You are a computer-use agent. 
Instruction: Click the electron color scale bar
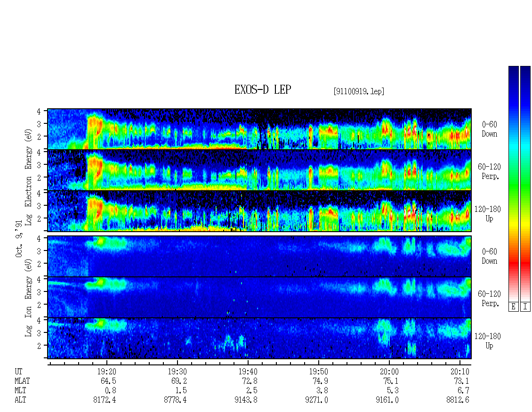coord(513,184)
